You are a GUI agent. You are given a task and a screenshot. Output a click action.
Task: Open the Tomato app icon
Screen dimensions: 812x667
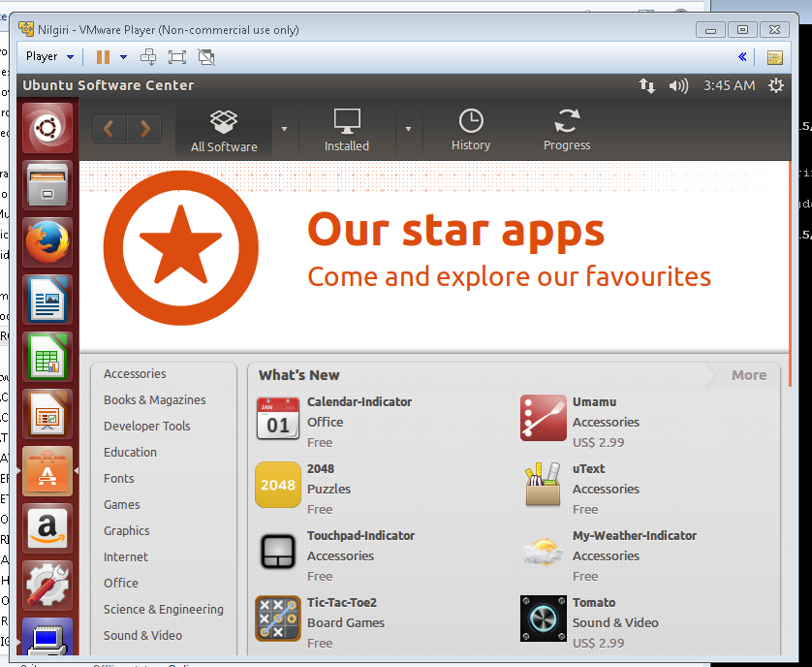[x=544, y=619]
